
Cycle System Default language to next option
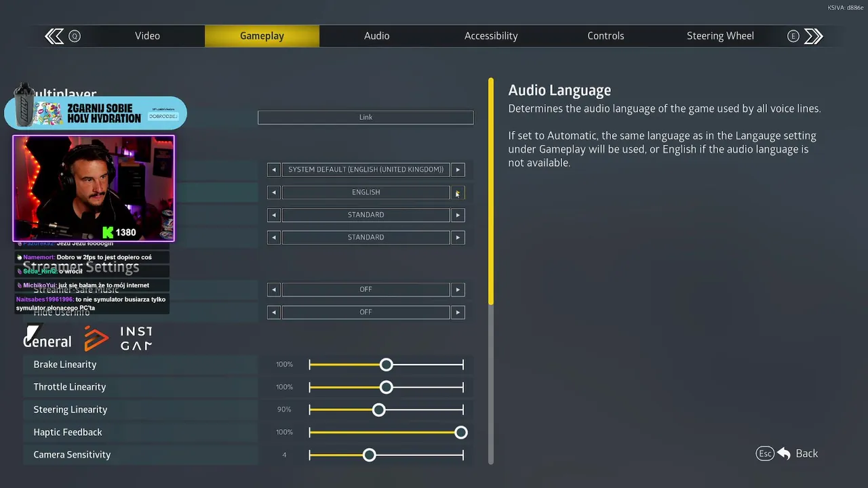click(x=458, y=169)
